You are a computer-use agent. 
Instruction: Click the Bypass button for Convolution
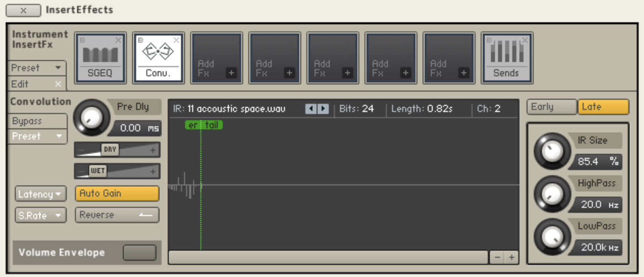coord(37,121)
